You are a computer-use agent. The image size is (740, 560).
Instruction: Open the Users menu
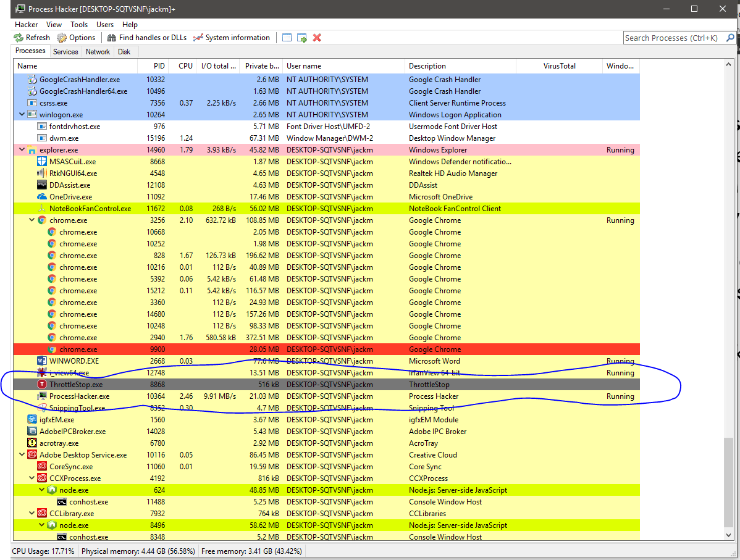click(105, 25)
